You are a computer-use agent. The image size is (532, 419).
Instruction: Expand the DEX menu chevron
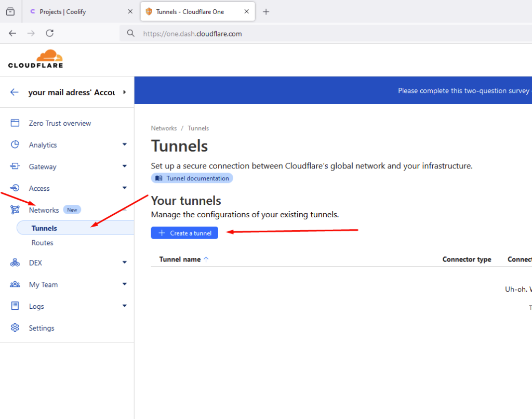pos(125,263)
